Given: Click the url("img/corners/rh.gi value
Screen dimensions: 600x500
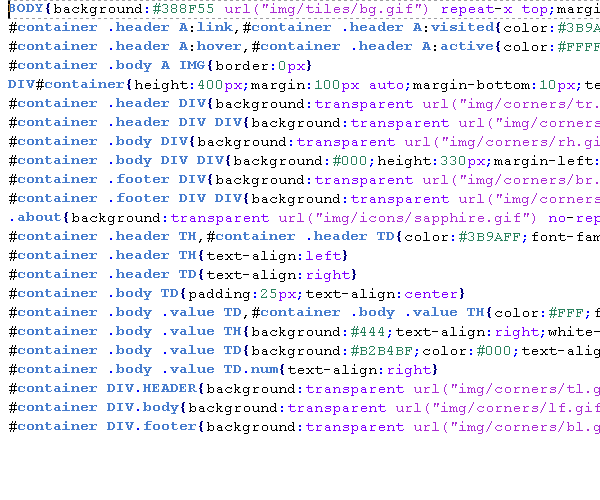Looking at the screenshot, I should point(502,142).
